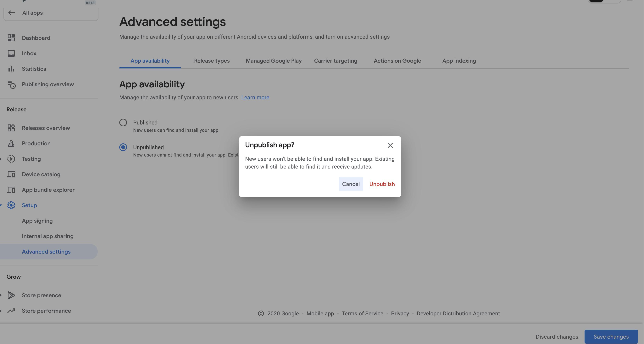The image size is (644, 344).
Task: Click the Testing play-circle icon
Action: click(x=11, y=159)
